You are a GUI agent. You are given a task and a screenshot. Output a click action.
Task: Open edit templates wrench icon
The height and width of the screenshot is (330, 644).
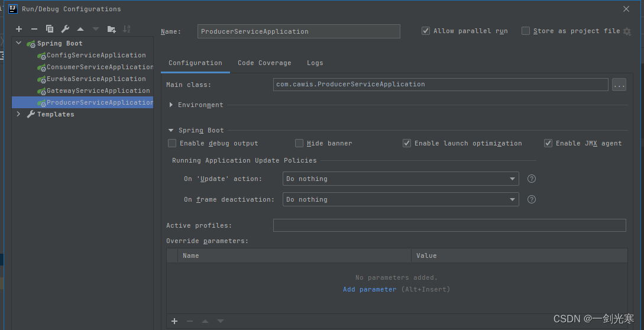[x=65, y=29]
